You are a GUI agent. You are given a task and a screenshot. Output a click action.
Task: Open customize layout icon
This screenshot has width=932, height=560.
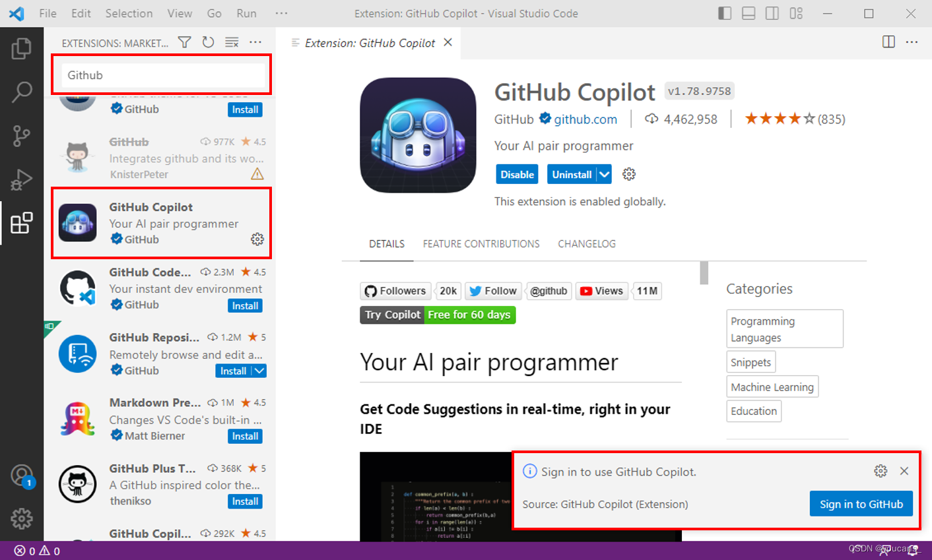796,13
